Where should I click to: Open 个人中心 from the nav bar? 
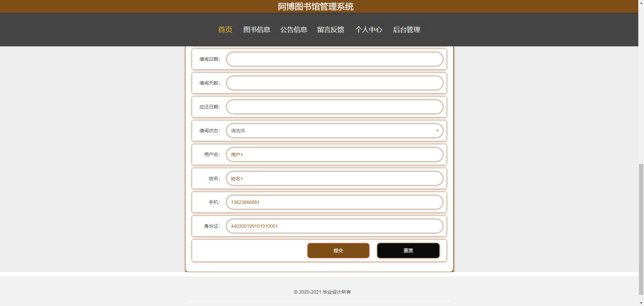369,30
